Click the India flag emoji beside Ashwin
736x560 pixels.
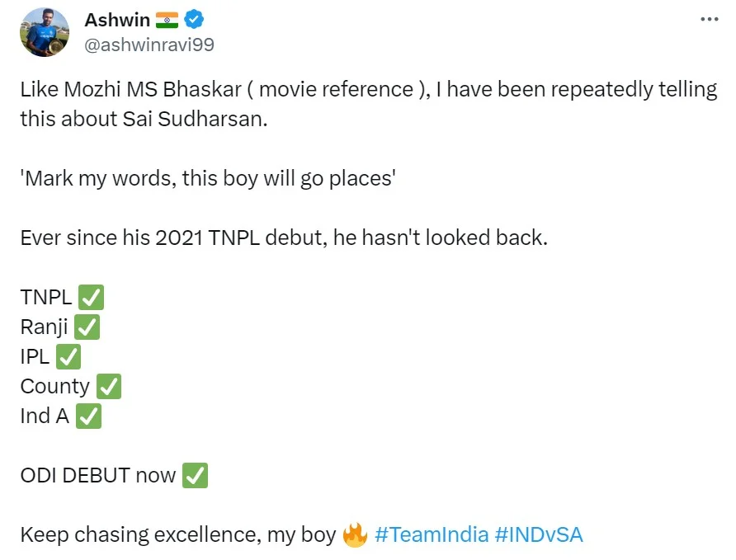(167, 20)
